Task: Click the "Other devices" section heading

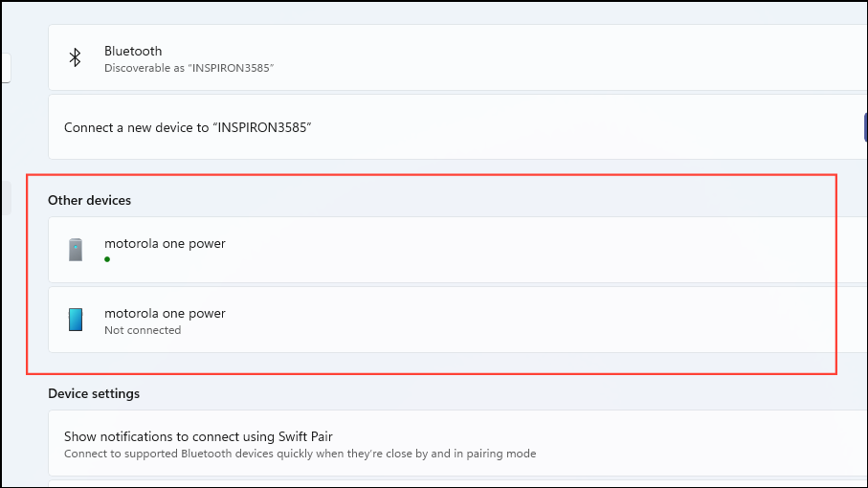Action: [x=89, y=200]
